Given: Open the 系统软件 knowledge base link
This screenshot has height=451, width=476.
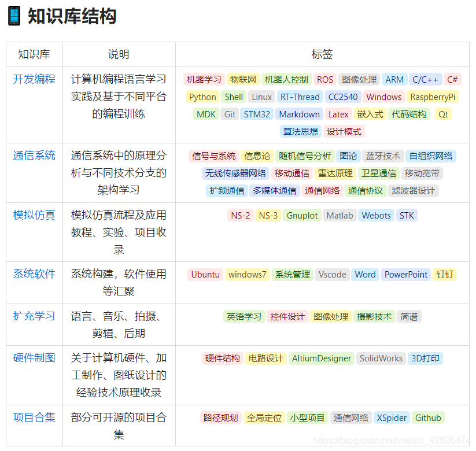Looking at the screenshot, I should [34, 274].
